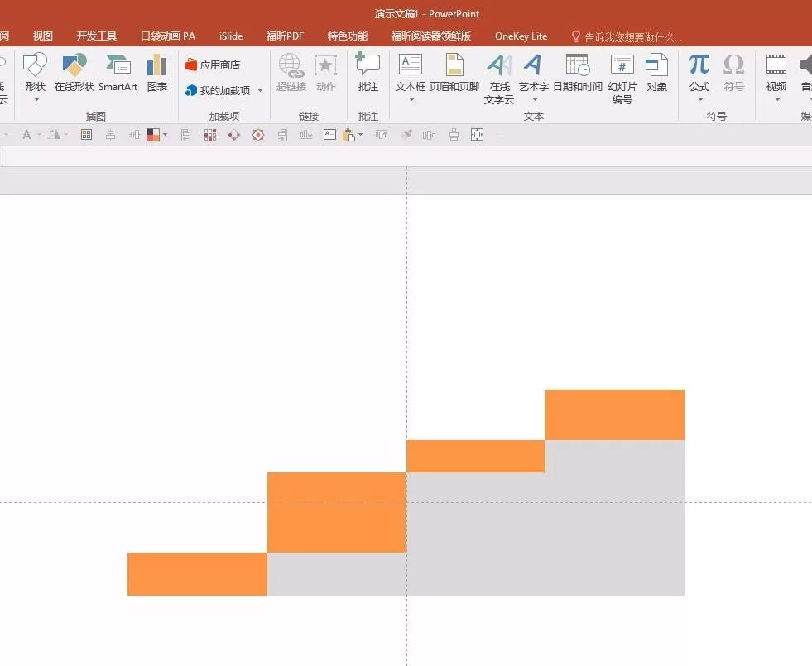Screen dimensions: 812x666
Task: Click the align center horizontally icon
Action: [110, 135]
